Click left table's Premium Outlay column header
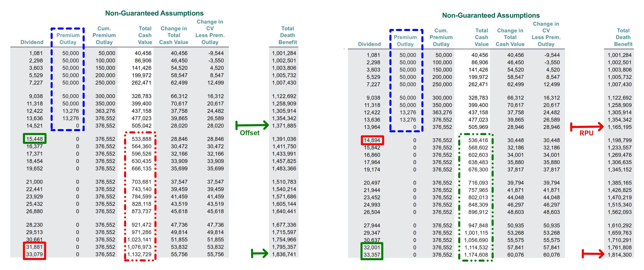This screenshot has height=270, width=644. pyautogui.click(x=68, y=39)
